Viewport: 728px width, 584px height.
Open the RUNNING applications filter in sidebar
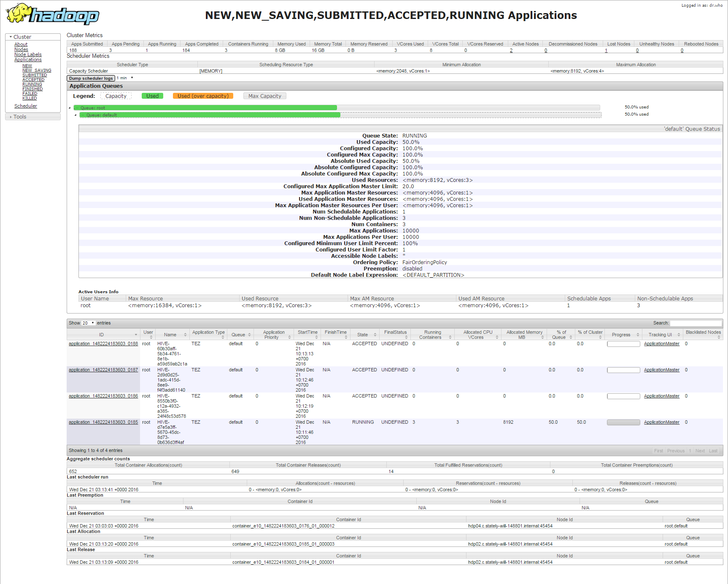click(x=32, y=84)
